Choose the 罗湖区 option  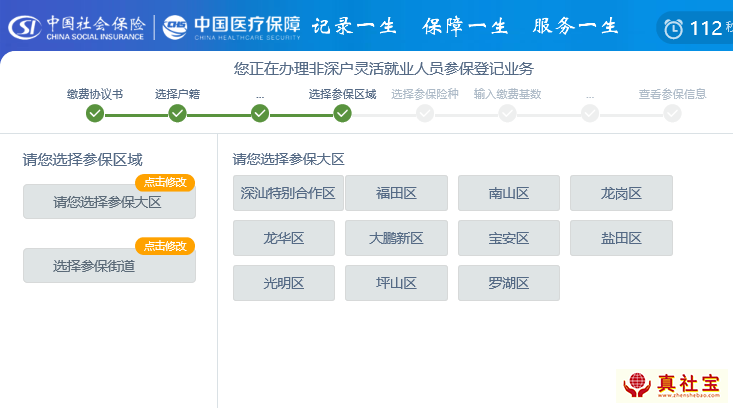(x=509, y=283)
